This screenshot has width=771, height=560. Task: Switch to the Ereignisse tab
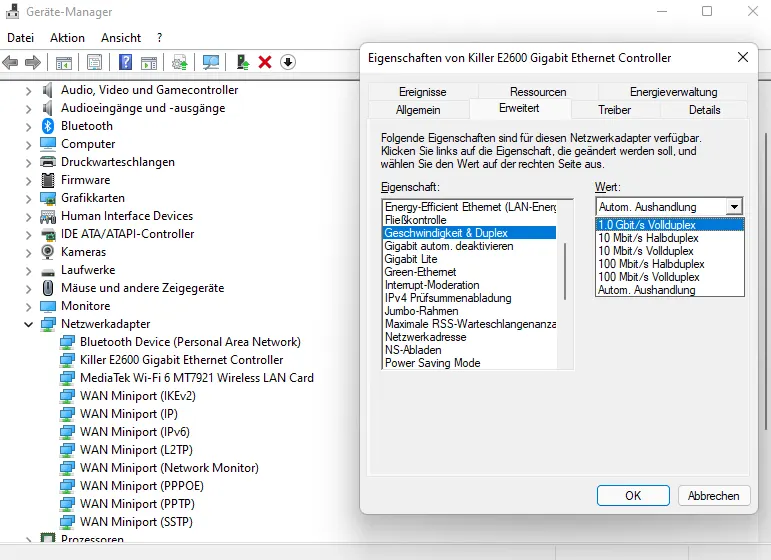tap(423, 92)
